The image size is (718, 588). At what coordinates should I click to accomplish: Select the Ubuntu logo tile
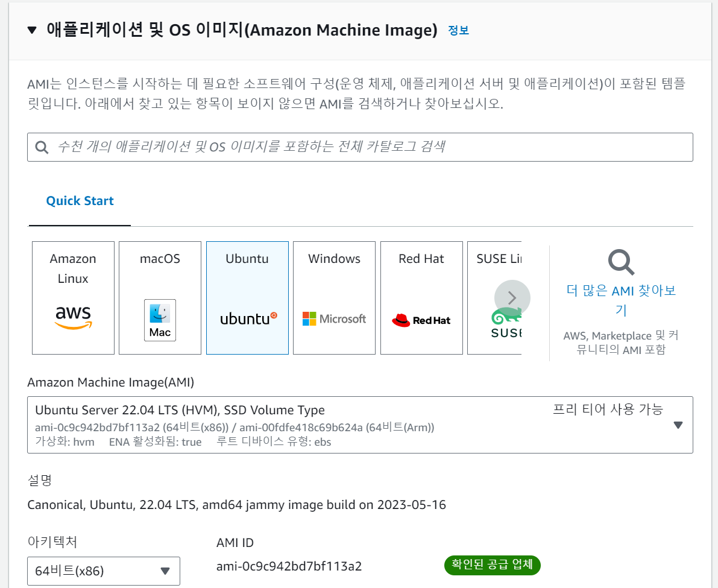point(247,298)
